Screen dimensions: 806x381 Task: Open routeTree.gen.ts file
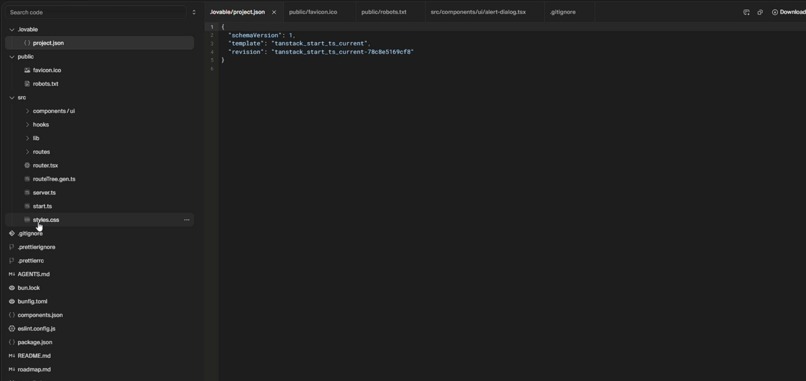54,179
